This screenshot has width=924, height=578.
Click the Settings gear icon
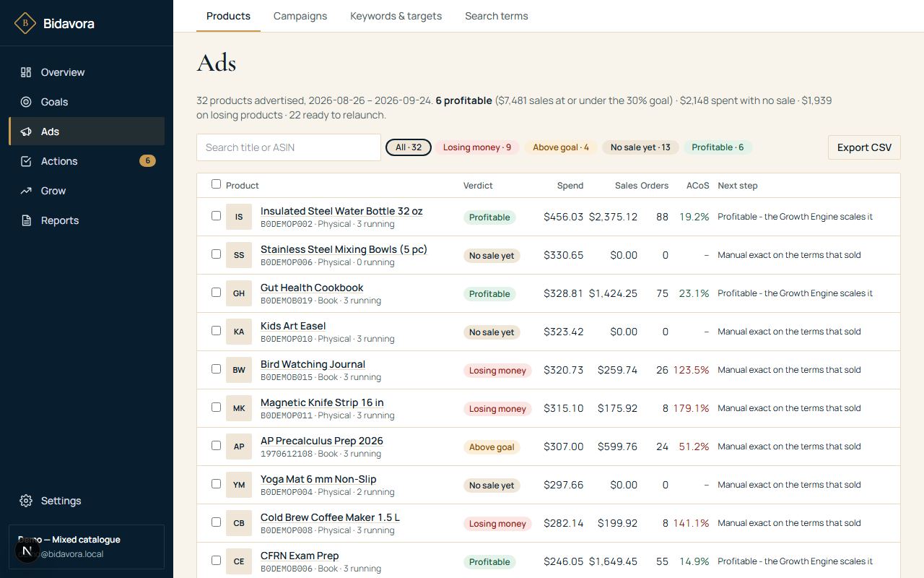pos(26,501)
